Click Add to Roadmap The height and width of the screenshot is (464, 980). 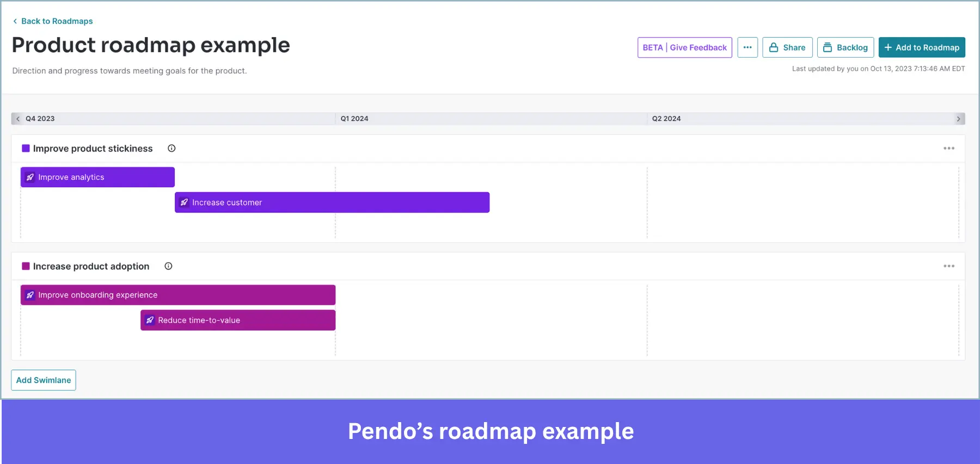tap(922, 47)
